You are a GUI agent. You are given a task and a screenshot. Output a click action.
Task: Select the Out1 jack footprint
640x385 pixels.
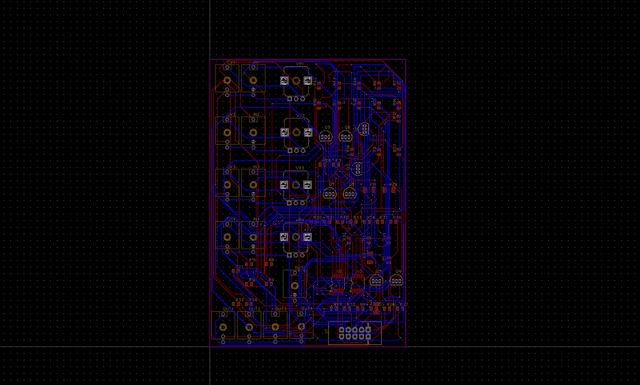(223, 326)
